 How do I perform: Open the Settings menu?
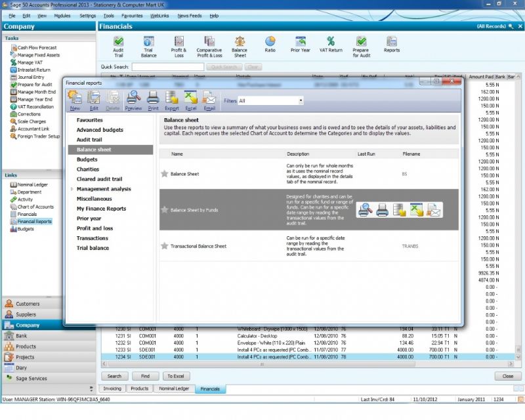[87, 16]
